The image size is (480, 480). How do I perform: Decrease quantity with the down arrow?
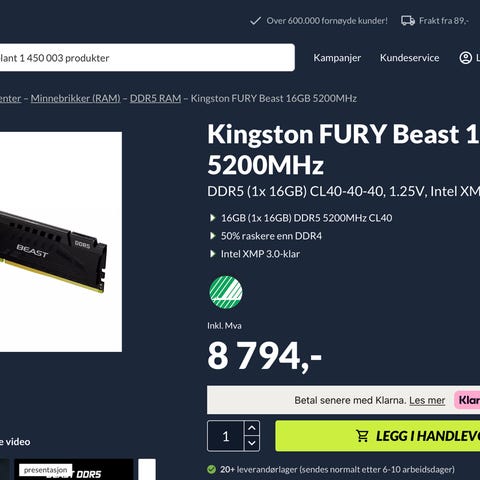coord(252,443)
